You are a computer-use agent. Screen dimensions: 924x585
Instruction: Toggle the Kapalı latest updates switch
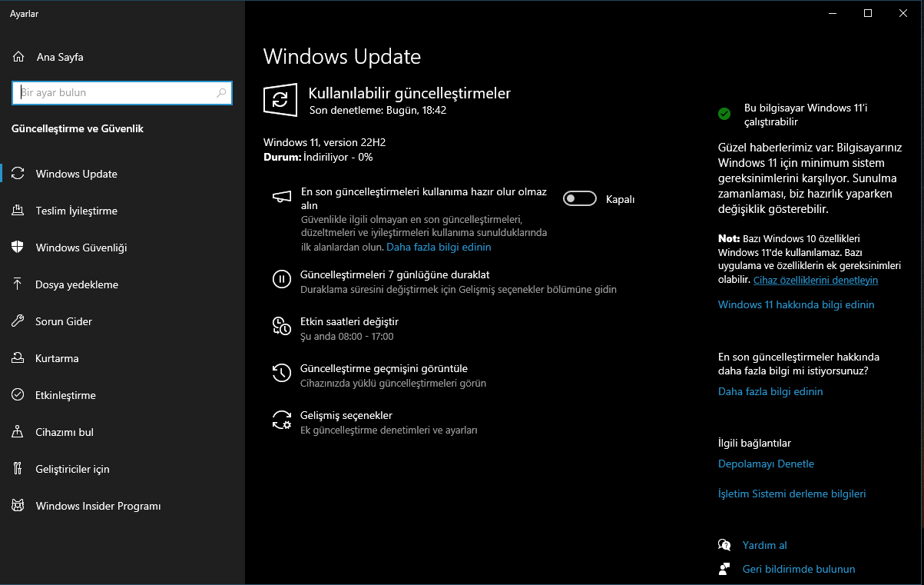580,199
